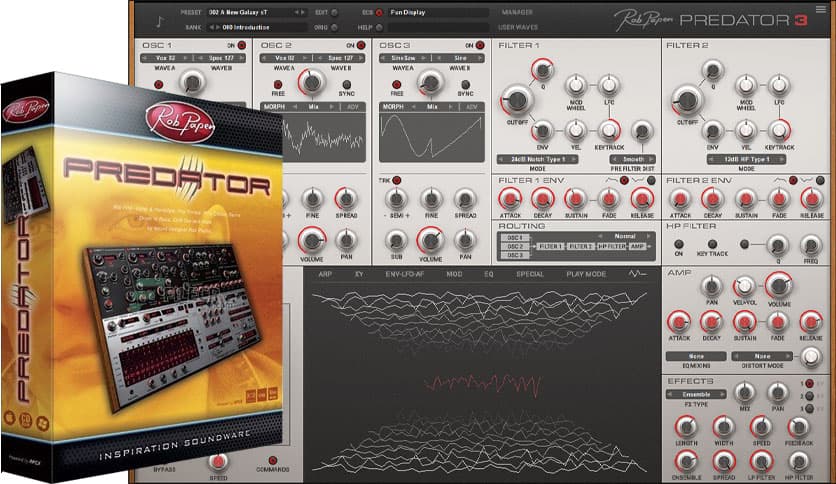Turn on the HP Filter ON switch
Viewport: 836px width, 484px height.
679,244
